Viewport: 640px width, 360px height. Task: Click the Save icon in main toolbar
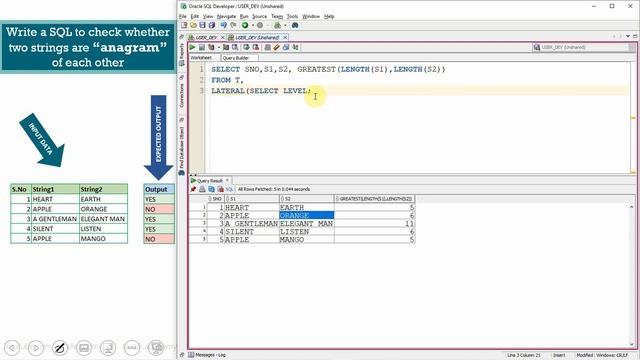click(x=202, y=25)
